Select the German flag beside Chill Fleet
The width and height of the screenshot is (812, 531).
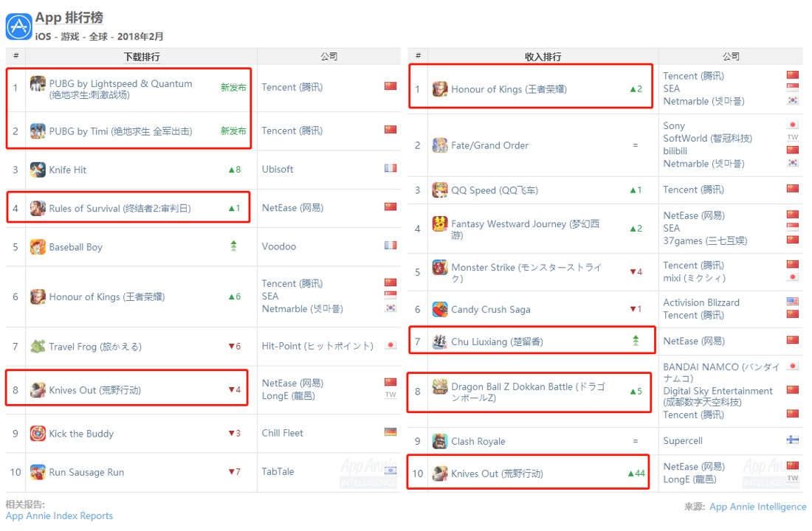point(390,432)
